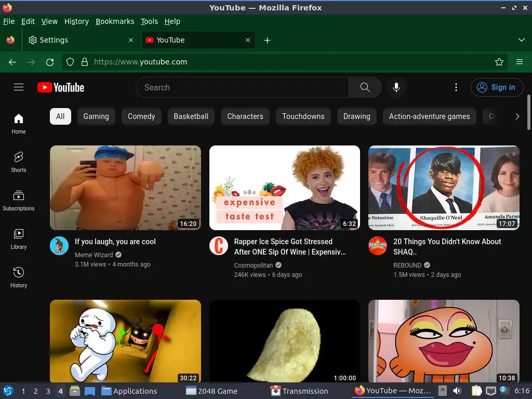
Task: Start voice search with the microphone
Action: [396, 87]
